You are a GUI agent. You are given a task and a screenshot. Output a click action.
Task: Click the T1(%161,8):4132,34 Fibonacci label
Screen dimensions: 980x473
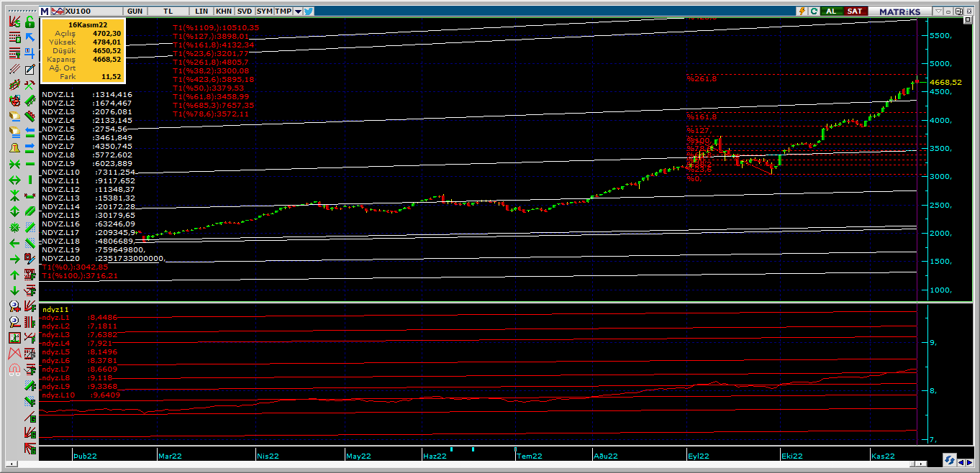(x=213, y=45)
